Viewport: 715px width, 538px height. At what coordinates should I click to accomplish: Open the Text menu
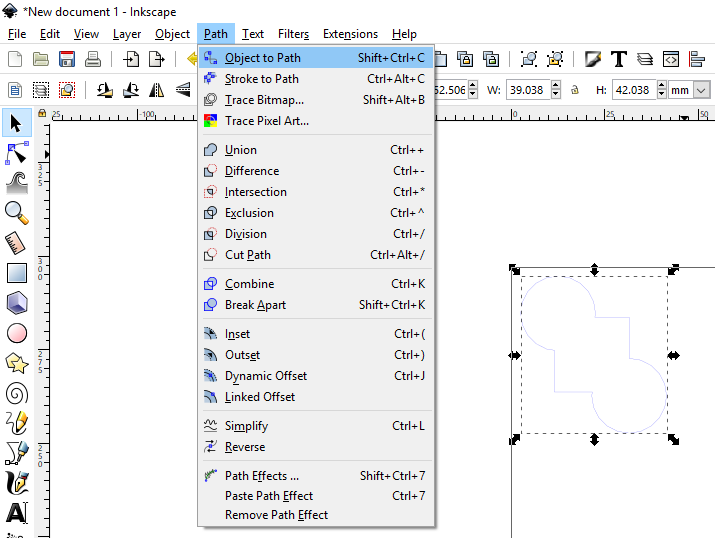click(253, 34)
